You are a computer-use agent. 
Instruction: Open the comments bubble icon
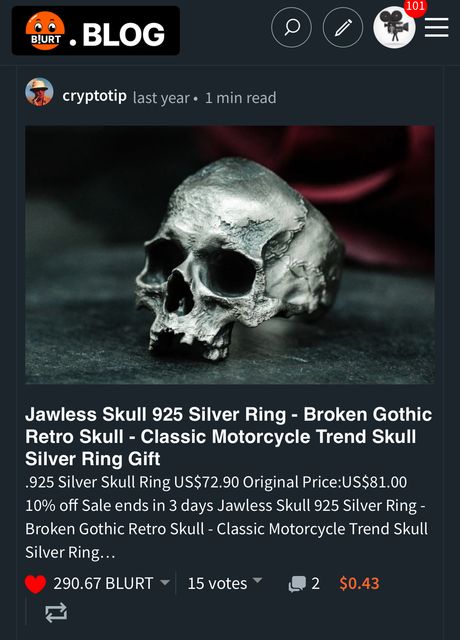[x=297, y=584]
